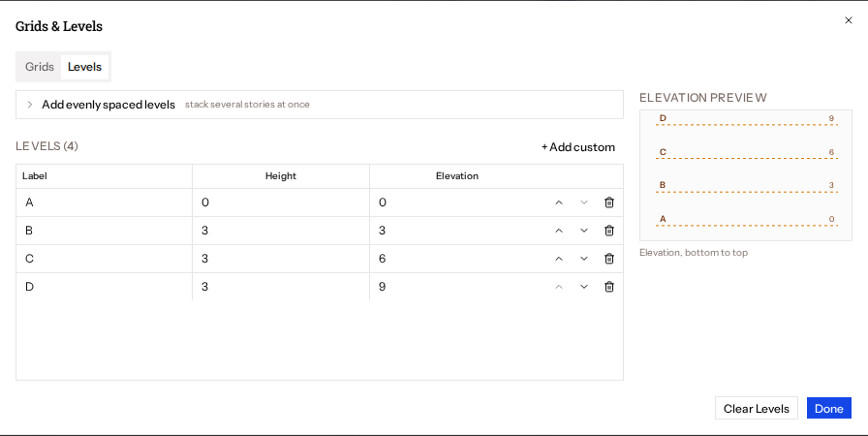Confirm with the Done button
Image resolution: width=868 pixels, height=436 pixels.
click(x=828, y=408)
